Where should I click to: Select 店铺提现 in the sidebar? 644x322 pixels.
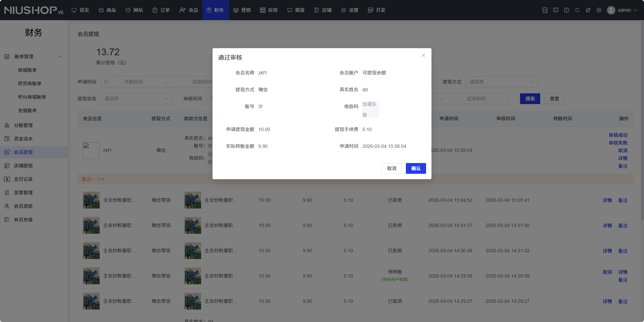coord(23,166)
